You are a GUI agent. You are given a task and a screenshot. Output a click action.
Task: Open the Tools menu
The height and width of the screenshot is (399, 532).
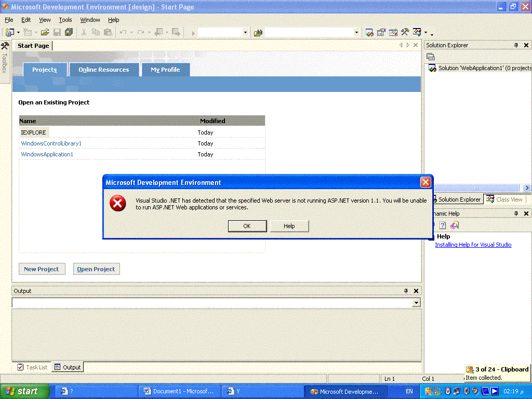click(65, 20)
